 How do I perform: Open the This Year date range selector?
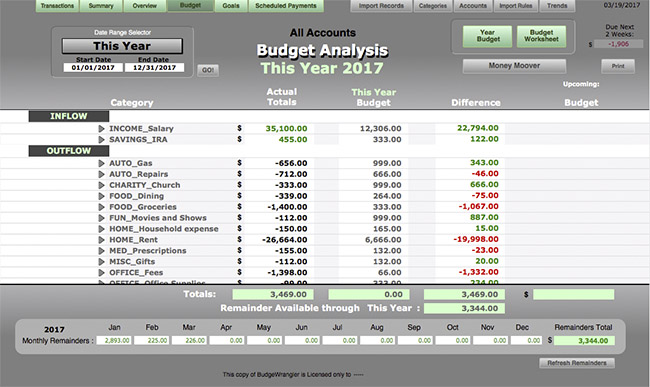pyautogui.click(x=122, y=46)
